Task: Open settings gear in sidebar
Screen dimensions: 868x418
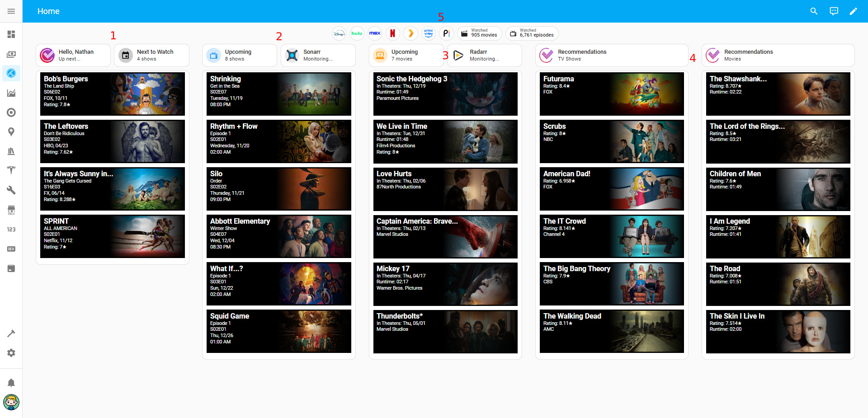Action: pos(11,353)
